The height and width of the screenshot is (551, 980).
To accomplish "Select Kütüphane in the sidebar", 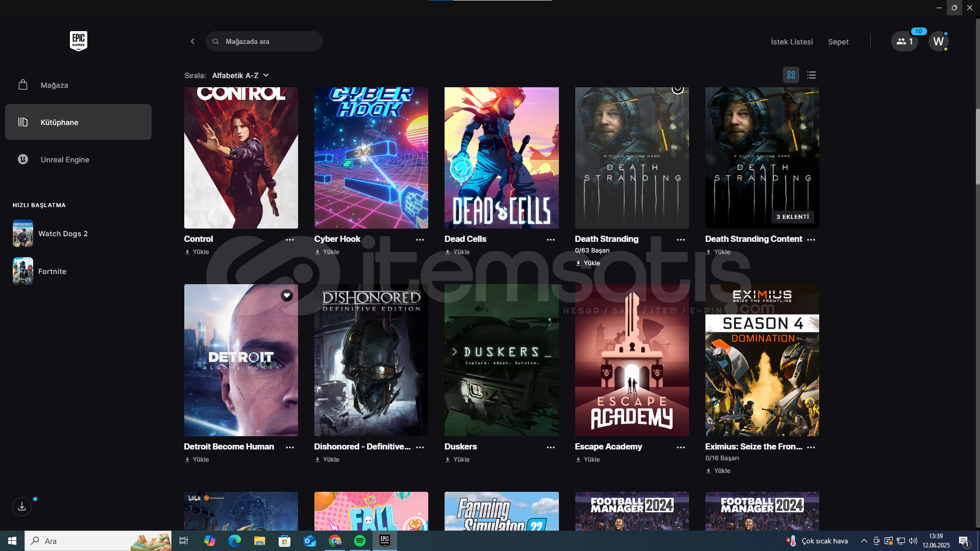I will (78, 122).
